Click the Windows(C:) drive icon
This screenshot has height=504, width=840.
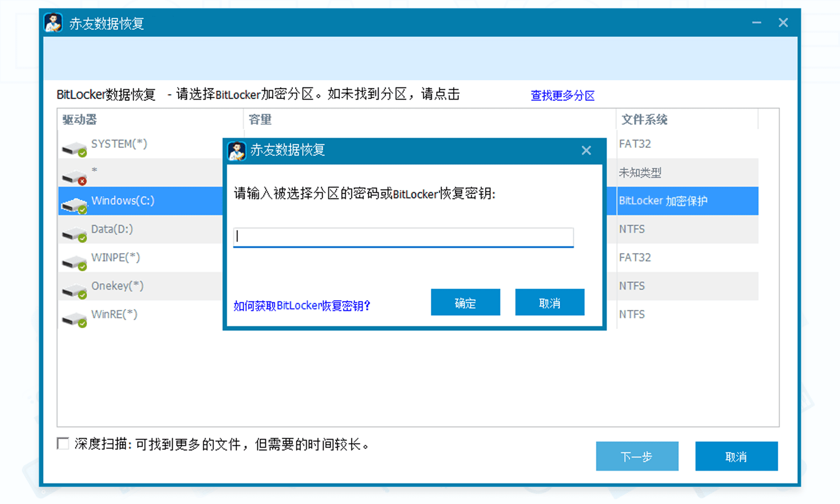pos(74,206)
